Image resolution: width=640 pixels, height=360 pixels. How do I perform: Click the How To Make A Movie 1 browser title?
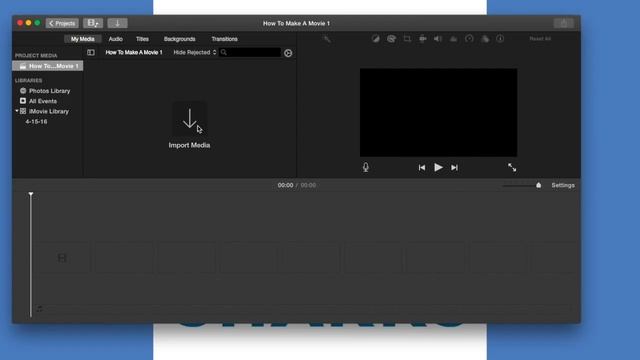click(x=134, y=52)
